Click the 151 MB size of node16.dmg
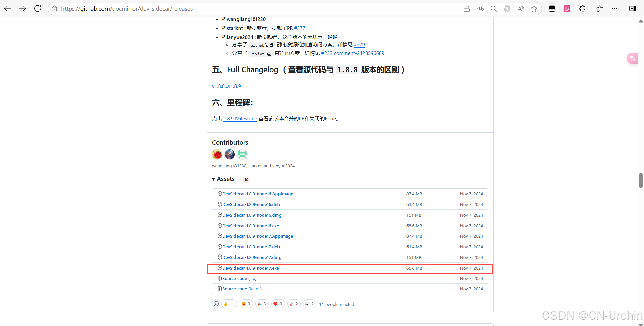The height and width of the screenshot is (326, 644). click(x=414, y=215)
